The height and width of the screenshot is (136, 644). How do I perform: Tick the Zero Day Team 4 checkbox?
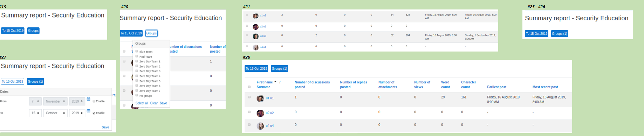(x=137, y=76)
